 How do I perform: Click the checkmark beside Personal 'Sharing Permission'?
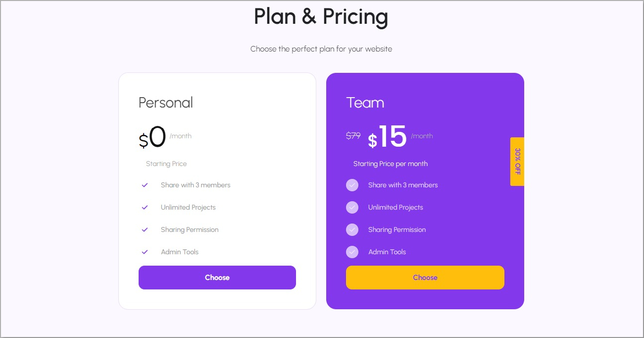tap(145, 229)
